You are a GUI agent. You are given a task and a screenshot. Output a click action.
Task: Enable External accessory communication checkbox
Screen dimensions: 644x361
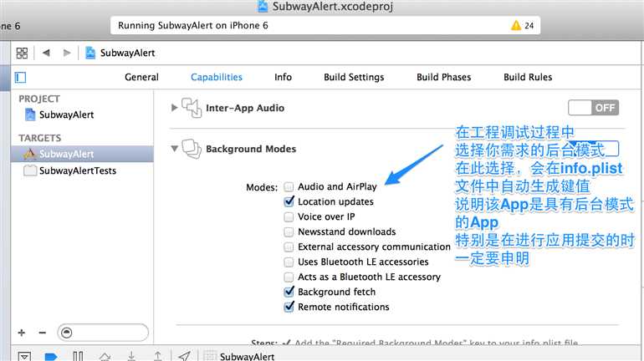point(289,247)
